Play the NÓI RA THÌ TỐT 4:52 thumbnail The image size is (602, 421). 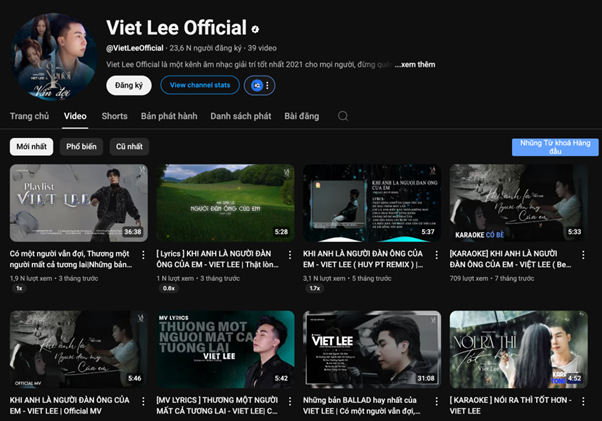[x=519, y=350]
